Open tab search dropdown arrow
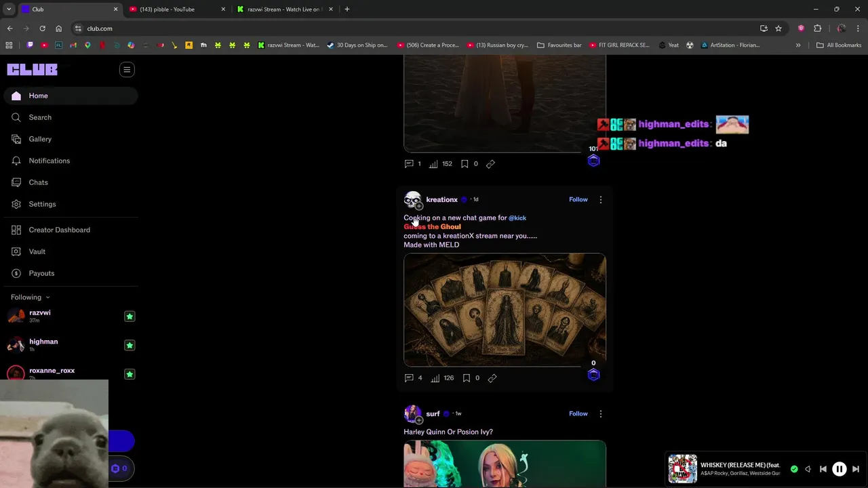This screenshot has width=868, height=488. 9,9
